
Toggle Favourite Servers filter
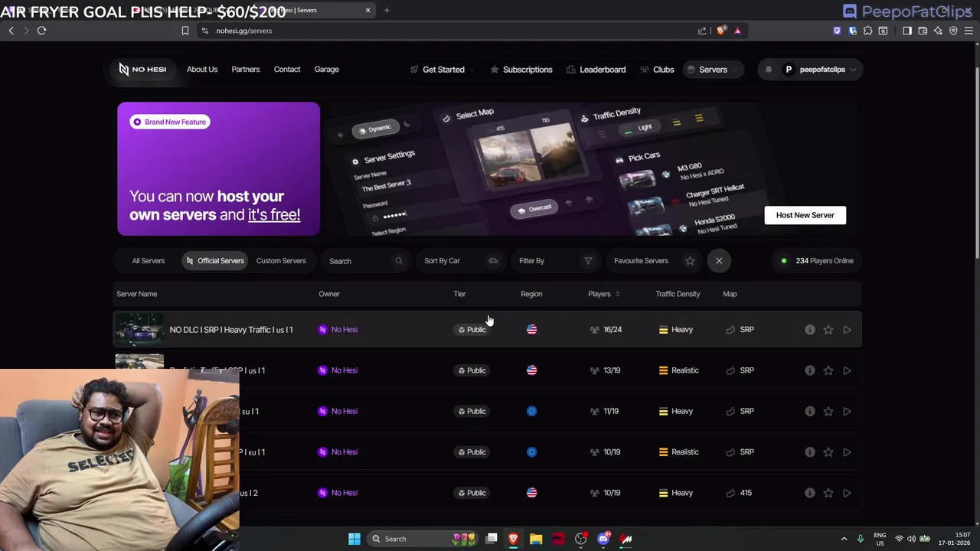[654, 261]
